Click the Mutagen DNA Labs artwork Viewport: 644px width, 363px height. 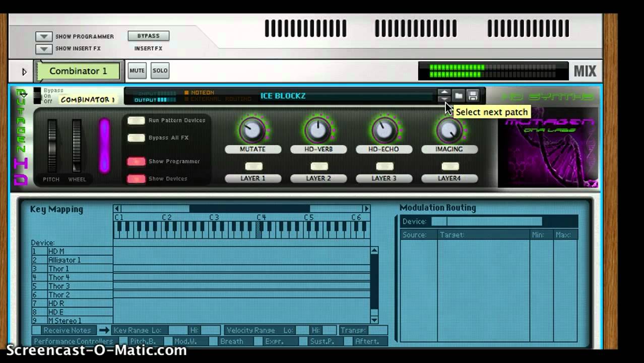(548, 147)
